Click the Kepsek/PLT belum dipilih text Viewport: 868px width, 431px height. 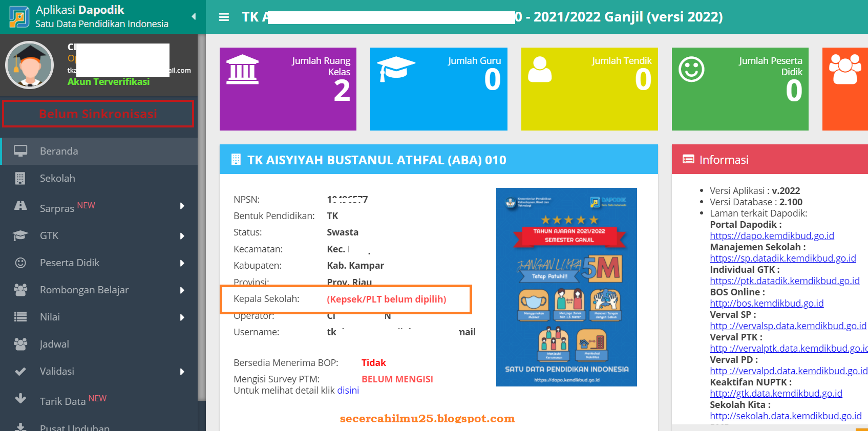pos(387,299)
